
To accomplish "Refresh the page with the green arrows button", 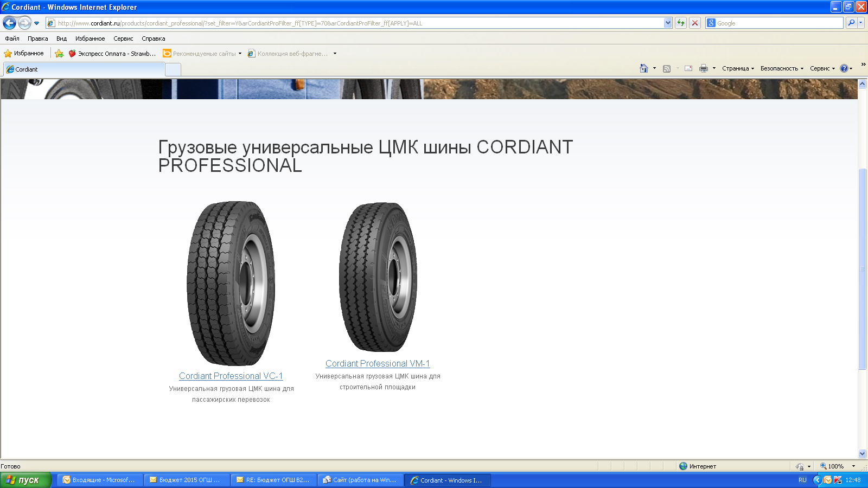I will click(x=681, y=23).
